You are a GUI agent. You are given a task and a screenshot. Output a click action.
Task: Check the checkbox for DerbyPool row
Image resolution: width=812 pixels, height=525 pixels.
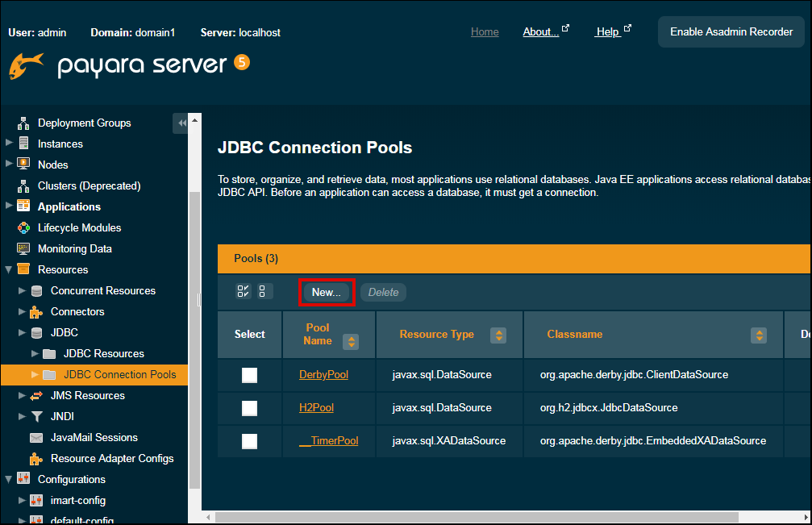(249, 374)
